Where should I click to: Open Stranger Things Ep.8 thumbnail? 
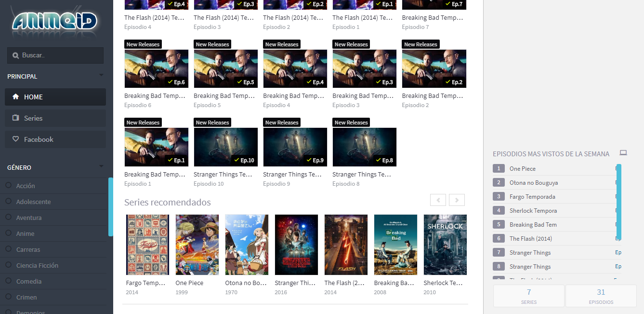click(365, 147)
